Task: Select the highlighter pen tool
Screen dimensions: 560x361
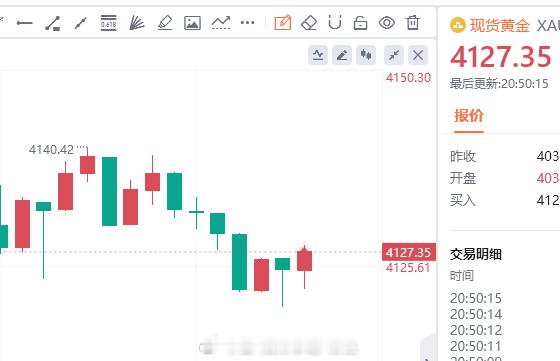Action: click(165, 23)
